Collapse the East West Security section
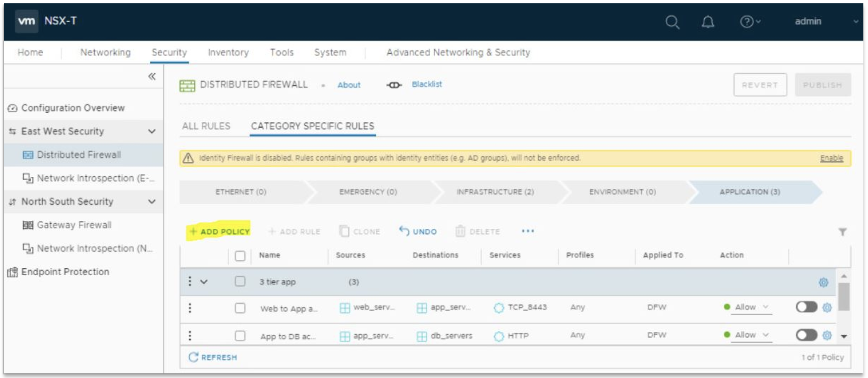This screenshot has height=378, width=868. click(x=152, y=131)
